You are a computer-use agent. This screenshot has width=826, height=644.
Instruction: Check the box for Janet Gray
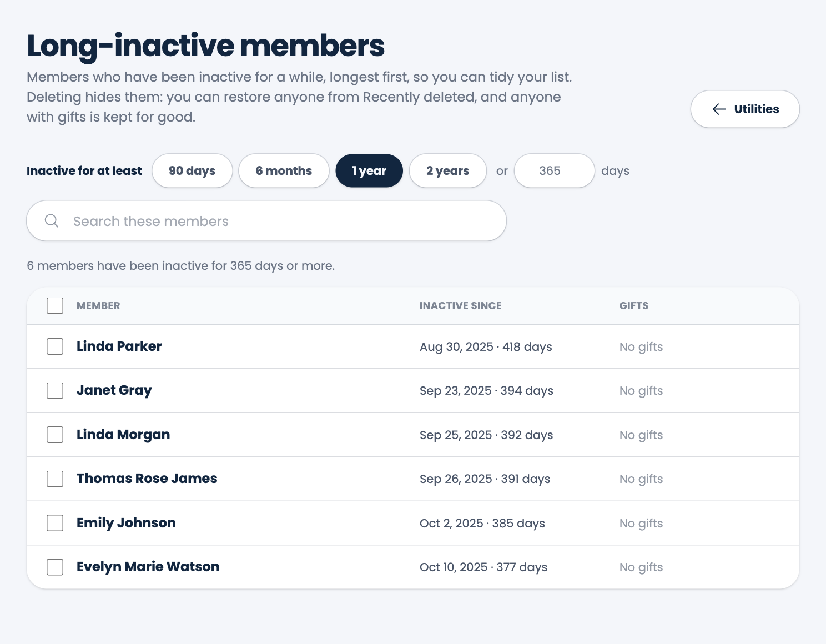55,390
